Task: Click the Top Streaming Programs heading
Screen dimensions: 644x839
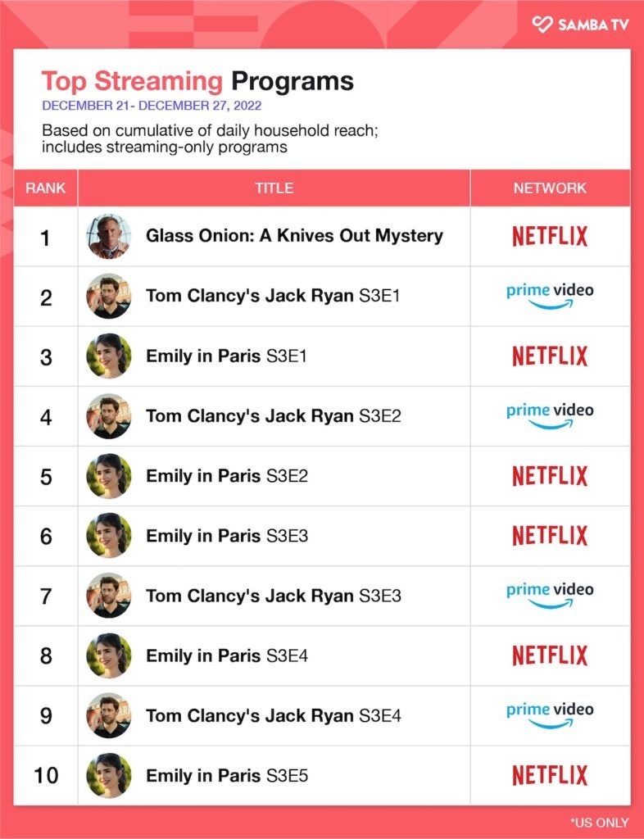Action: tap(197, 81)
